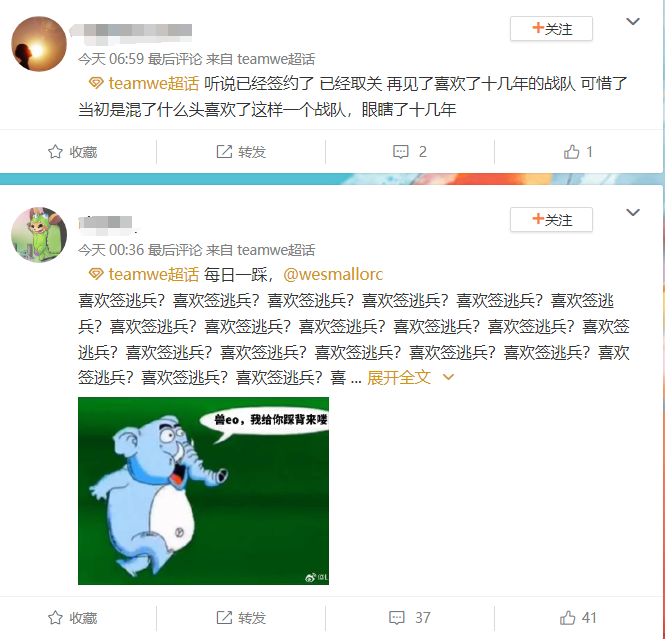Follow the first post's author with +关注

coord(551,28)
